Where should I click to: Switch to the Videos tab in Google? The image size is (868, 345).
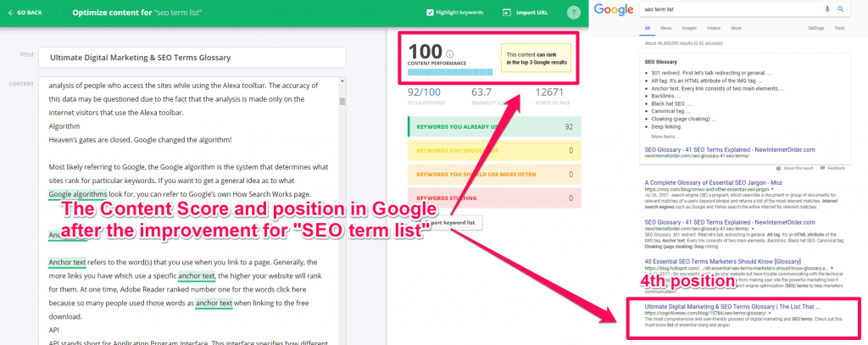pyautogui.click(x=714, y=28)
